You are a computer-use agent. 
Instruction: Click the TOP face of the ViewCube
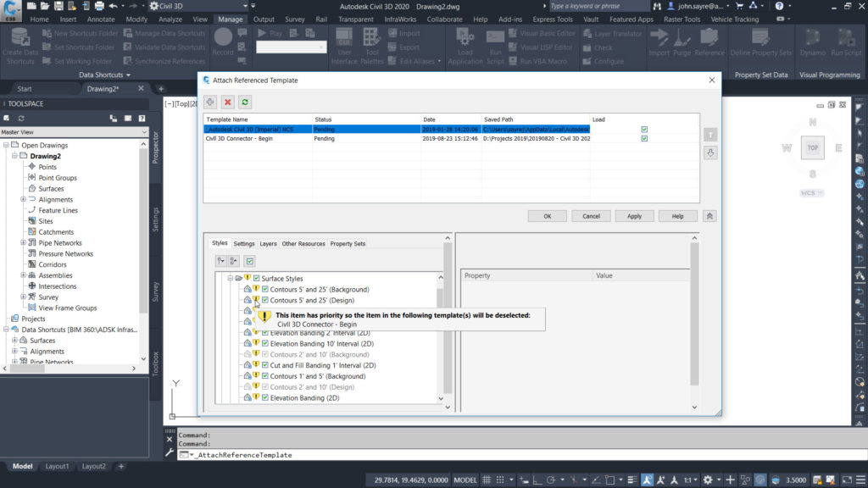812,147
